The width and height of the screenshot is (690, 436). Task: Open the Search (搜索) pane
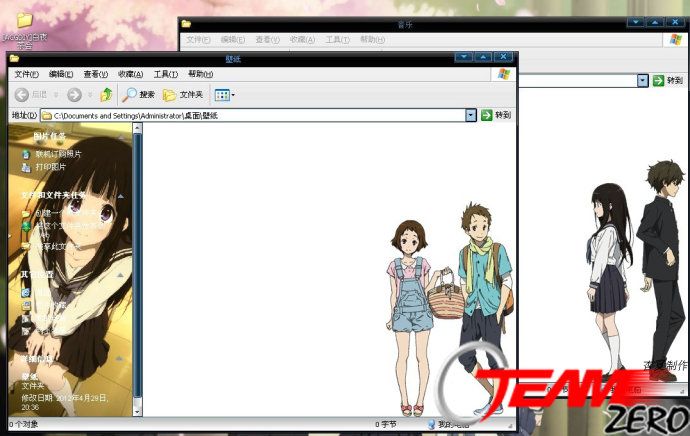pyautogui.click(x=138, y=95)
